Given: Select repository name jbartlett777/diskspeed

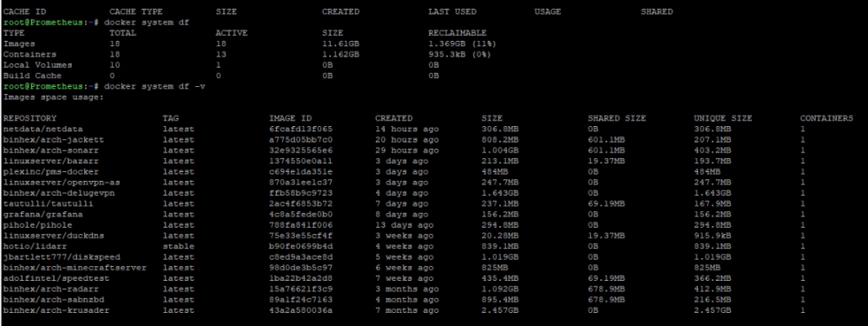Looking at the screenshot, I should coord(62,257).
